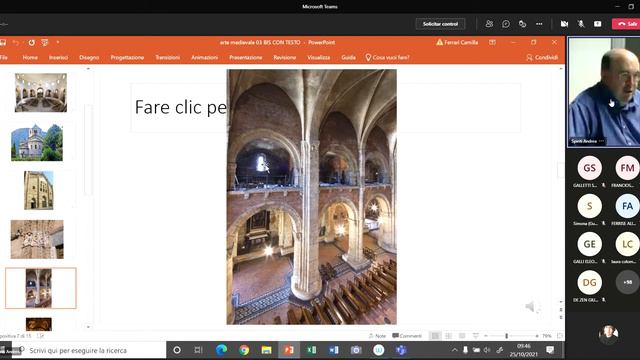640x360 pixels.
Task: Open the Teams meeting chat icon
Action: click(506, 24)
